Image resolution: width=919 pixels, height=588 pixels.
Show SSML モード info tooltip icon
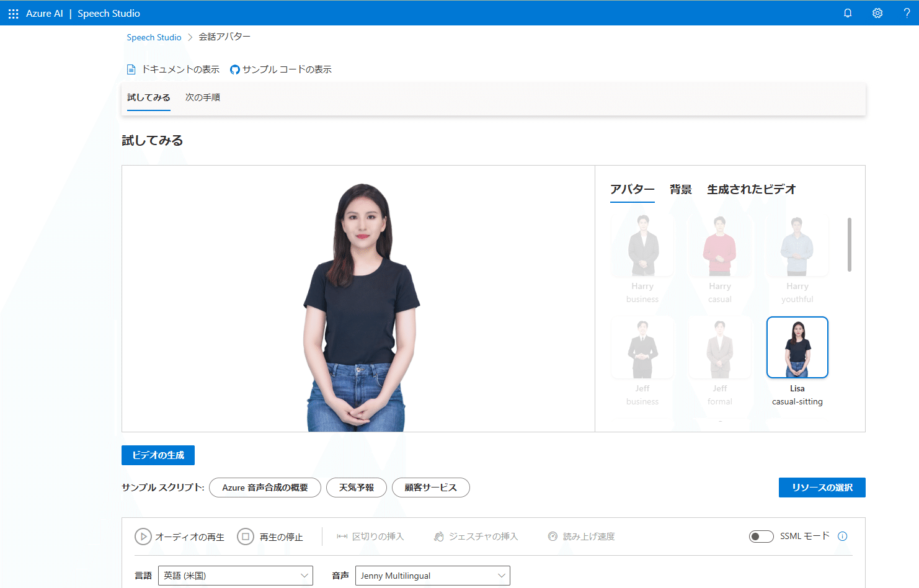[842, 537]
